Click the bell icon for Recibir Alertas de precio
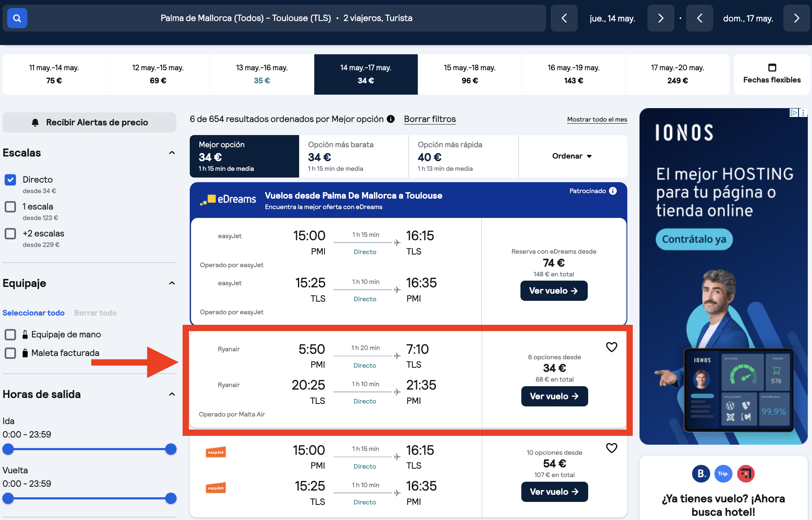This screenshot has width=812, height=520. pyautogui.click(x=35, y=122)
